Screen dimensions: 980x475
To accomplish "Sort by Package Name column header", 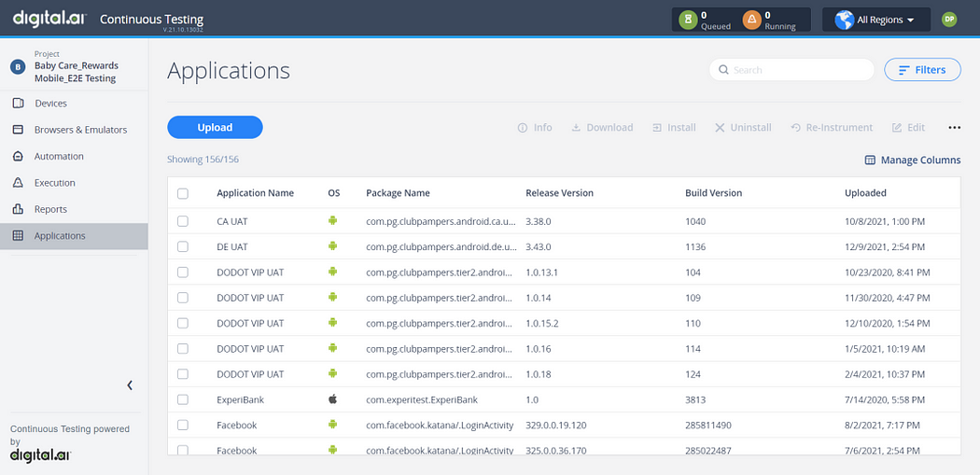I will coord(398,193).
